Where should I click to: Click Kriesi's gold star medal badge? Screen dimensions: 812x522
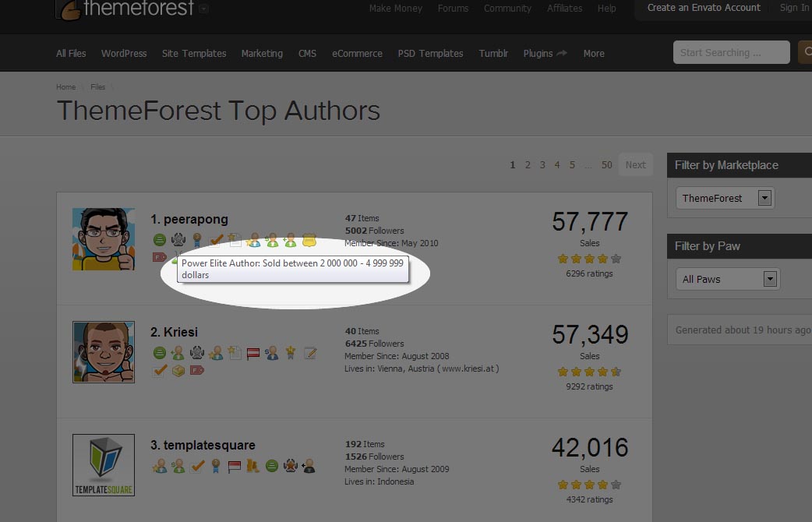click(x=291, y=353)
